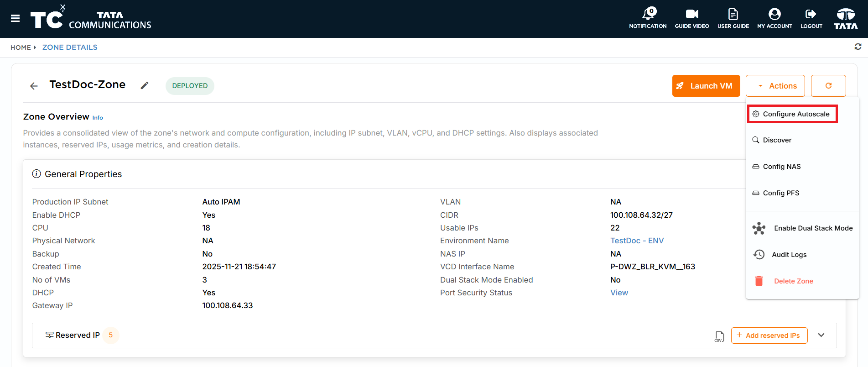This screenshot has height=367, width=868.
Task: Select VCD Interface Name P-DWZ_BLR_KVM__163
Action: coord(653,267)
